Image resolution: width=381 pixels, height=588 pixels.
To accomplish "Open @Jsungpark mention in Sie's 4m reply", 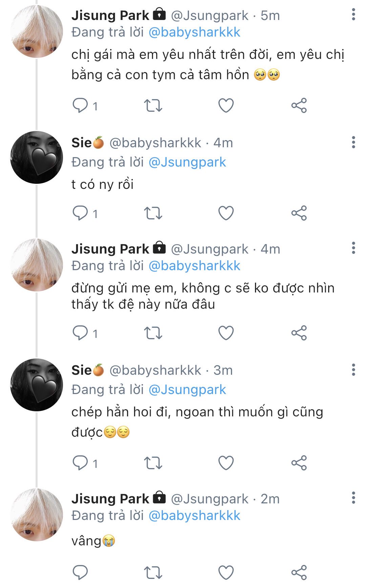I will pos(187,162).
